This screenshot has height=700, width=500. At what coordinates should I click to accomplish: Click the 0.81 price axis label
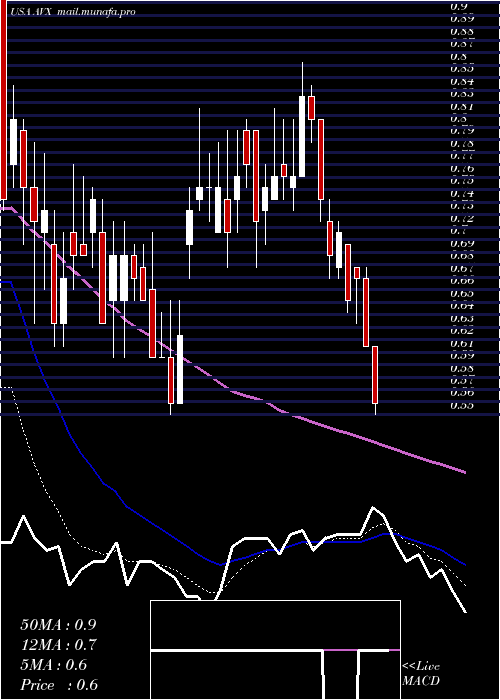tap(461, 106)
